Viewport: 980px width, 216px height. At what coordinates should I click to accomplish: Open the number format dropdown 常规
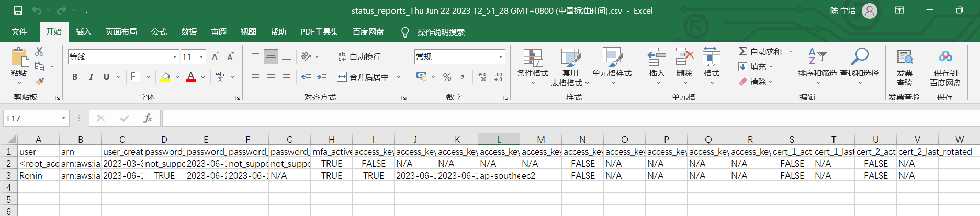pos(500,56)
